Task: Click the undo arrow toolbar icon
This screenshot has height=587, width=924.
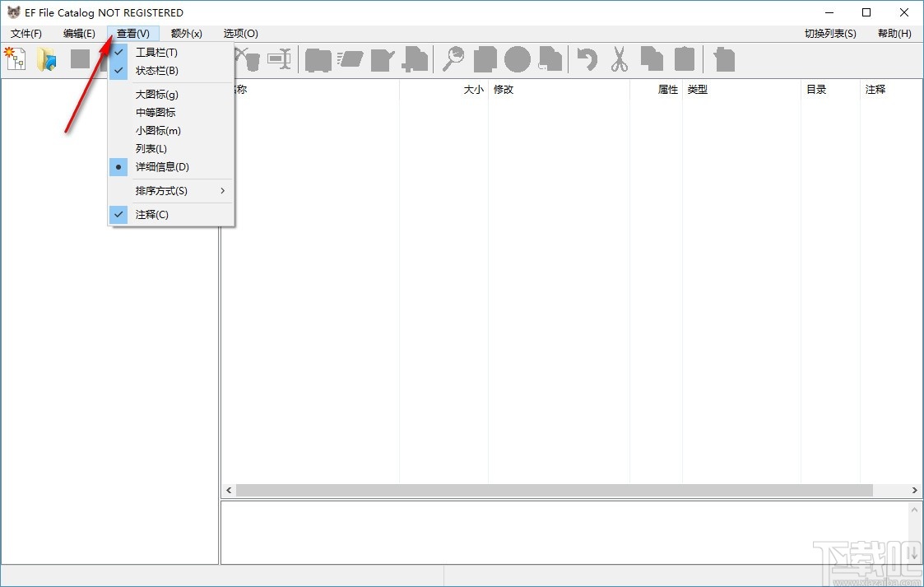Action: point(586,58)
